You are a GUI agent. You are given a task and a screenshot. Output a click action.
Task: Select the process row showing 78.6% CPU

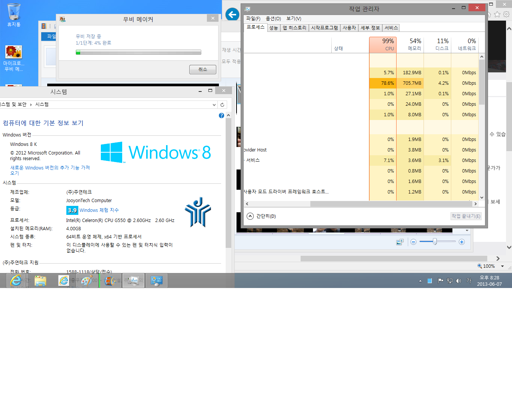click(x=361, y=83)
